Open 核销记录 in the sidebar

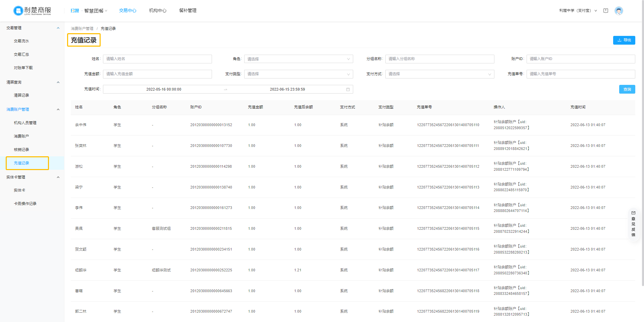[x=21, y=150]
